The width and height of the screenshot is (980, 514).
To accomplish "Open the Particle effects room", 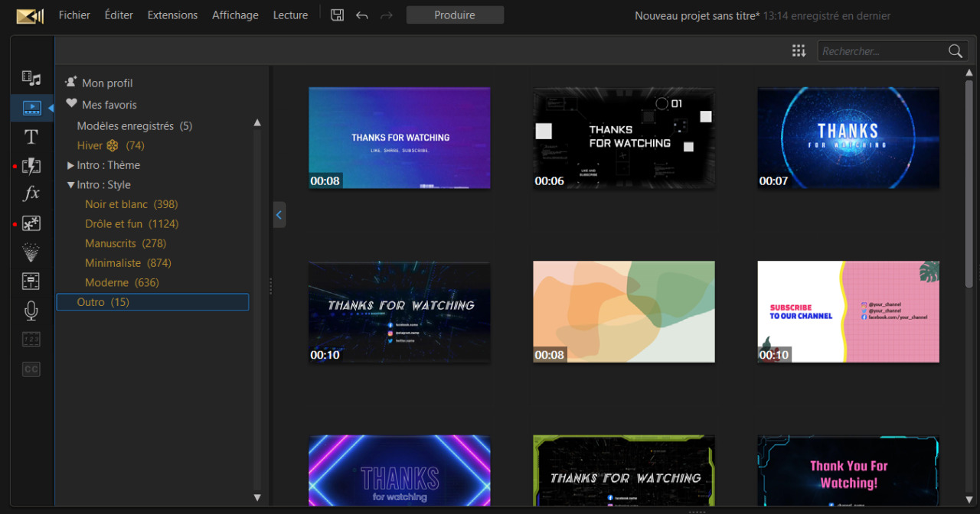I will click(x=31, y=252).
